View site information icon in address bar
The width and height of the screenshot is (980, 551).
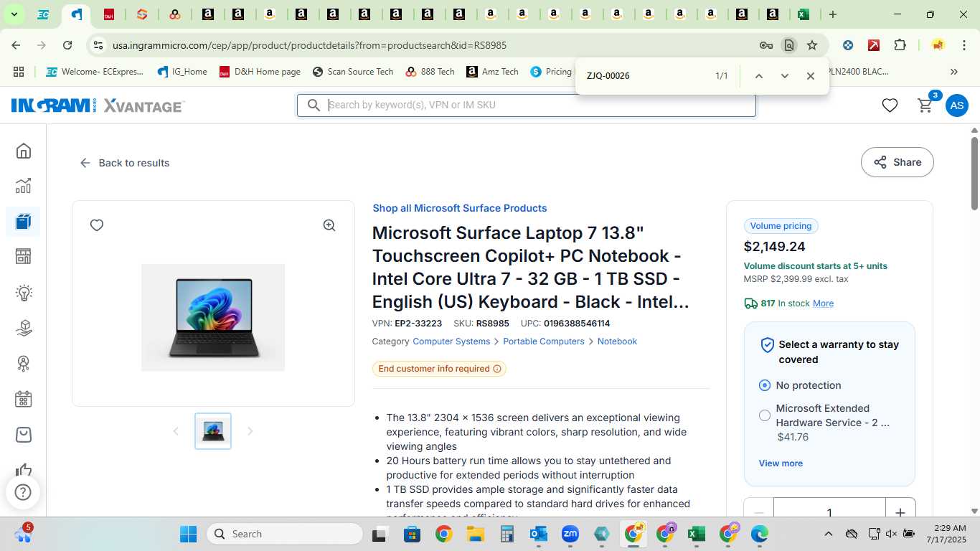[x=98, y=45]
